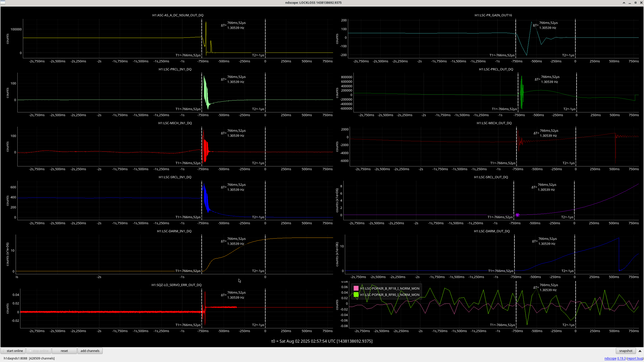Select H1:LSC-POPAIR_B_RF90_I_NORM_MON legend label
Viewport: 644px width, 362px height.
point(390,295)
